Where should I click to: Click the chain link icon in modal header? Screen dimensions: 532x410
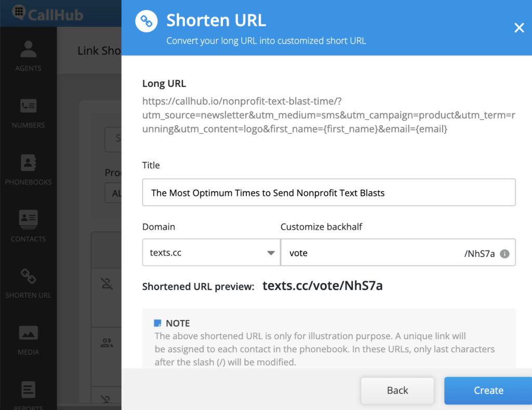pos(146,21)
